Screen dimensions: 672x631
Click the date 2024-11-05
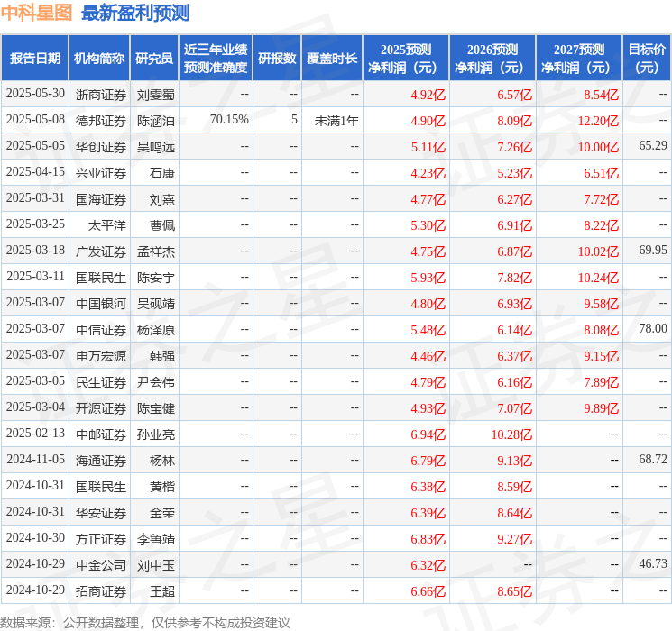(x=35, y=459)
